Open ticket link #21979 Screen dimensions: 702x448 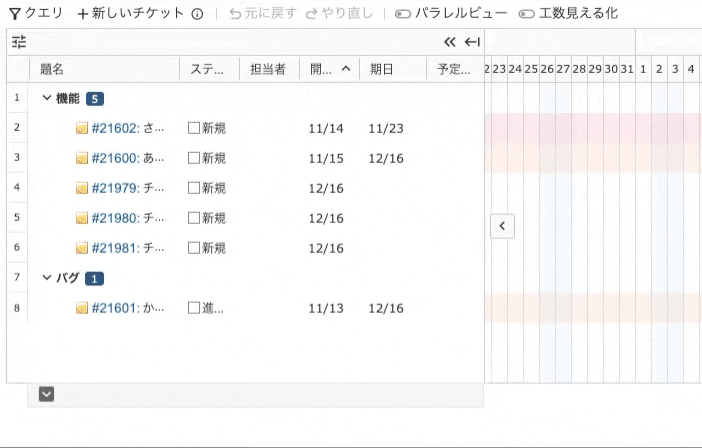116,188
